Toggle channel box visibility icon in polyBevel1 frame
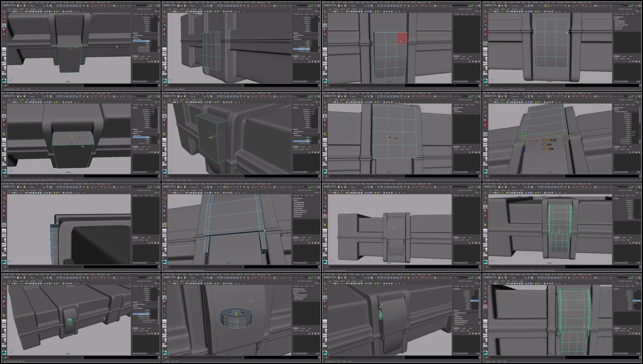This screenshot has width=643, height=364. [x=480, y=278]
